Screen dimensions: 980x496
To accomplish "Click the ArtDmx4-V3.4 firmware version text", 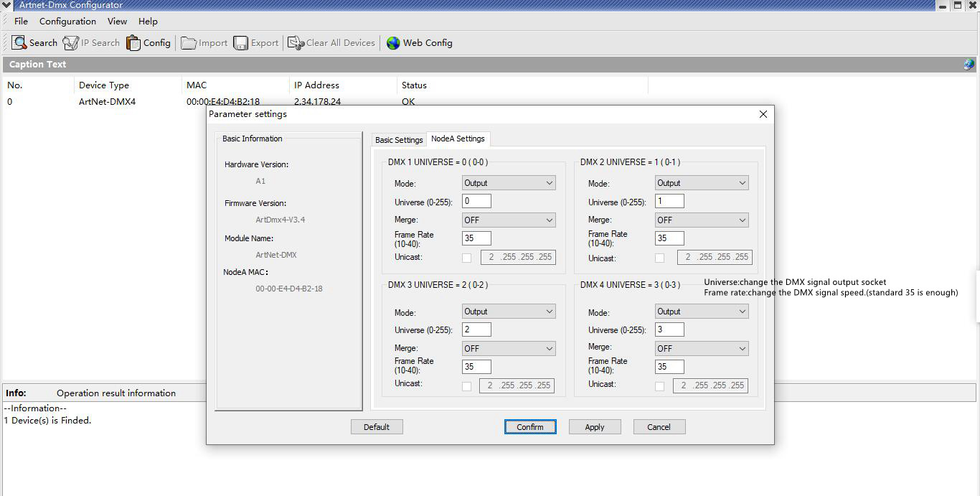I will click(x=281, y=220).
